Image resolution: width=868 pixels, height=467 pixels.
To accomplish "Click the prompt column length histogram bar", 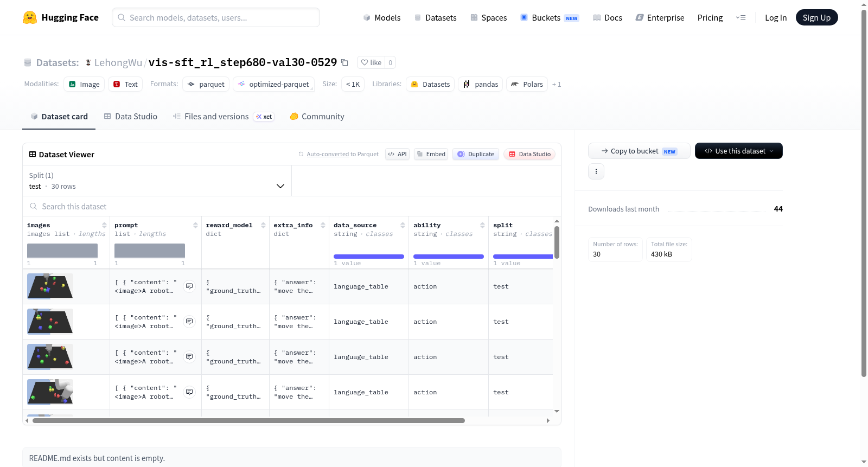I will 150,251.
